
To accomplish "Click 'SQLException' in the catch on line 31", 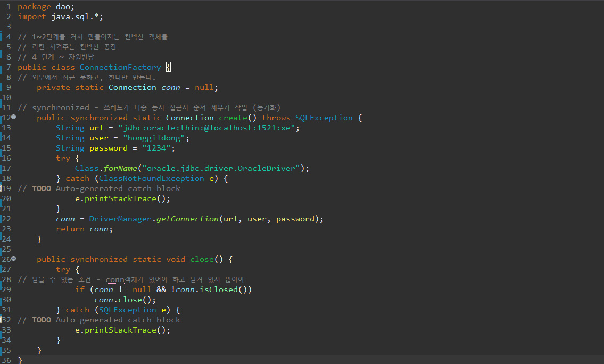I will (x=128, y=310).
